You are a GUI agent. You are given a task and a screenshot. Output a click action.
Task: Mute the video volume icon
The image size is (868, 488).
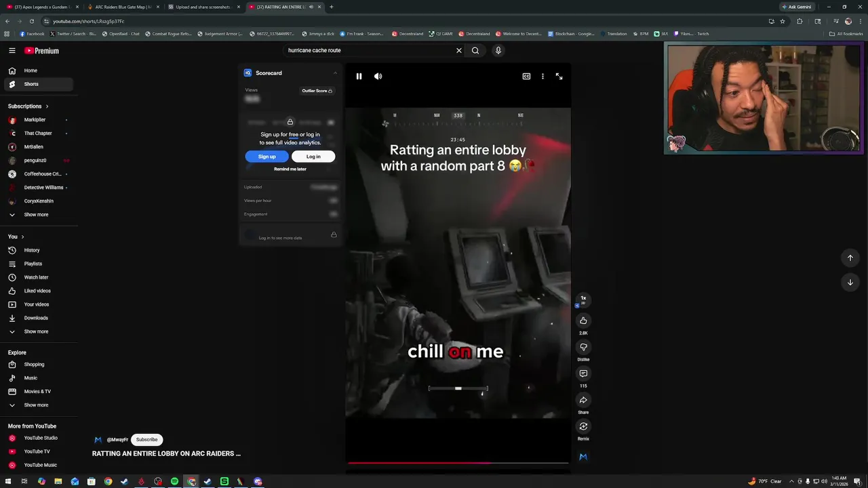coord(378,77)
